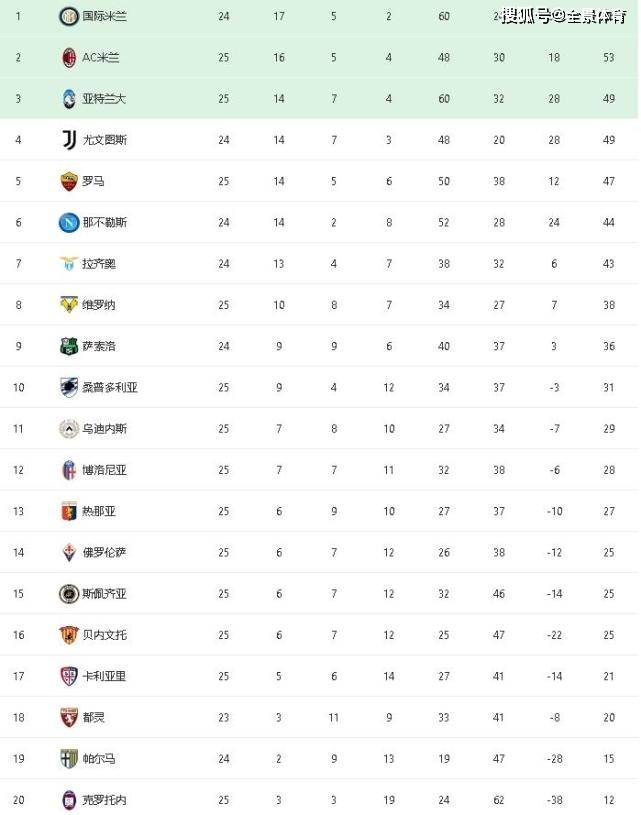
Task: Click the 克罗托内 team name
Action: coord(104,800)
